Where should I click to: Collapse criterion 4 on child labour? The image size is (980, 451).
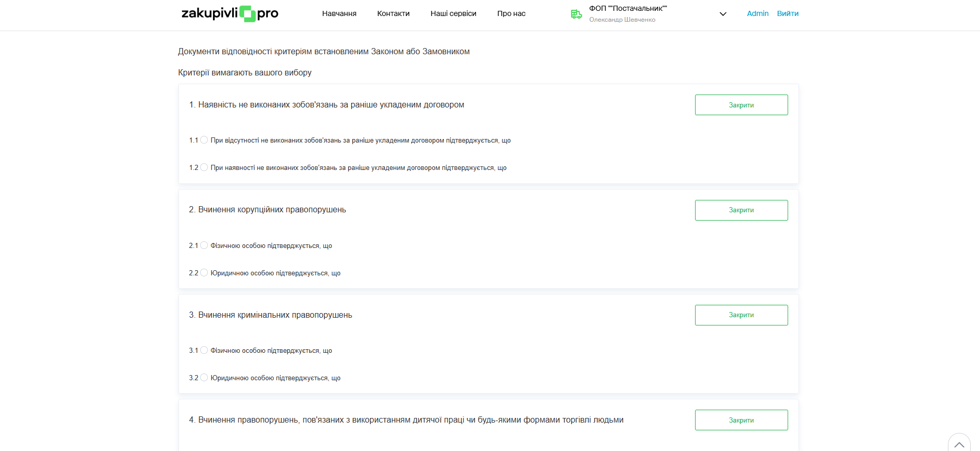click(x=741, y=420)
